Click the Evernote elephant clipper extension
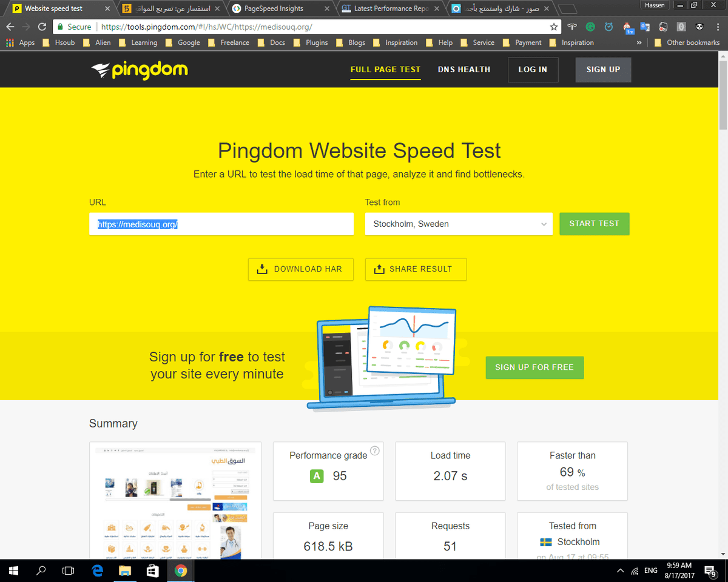 (x=663, y=27)
